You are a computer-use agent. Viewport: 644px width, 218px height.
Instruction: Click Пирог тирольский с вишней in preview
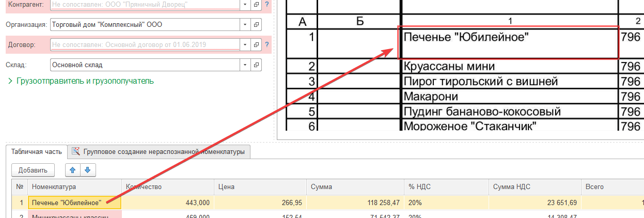click(481, 82)
